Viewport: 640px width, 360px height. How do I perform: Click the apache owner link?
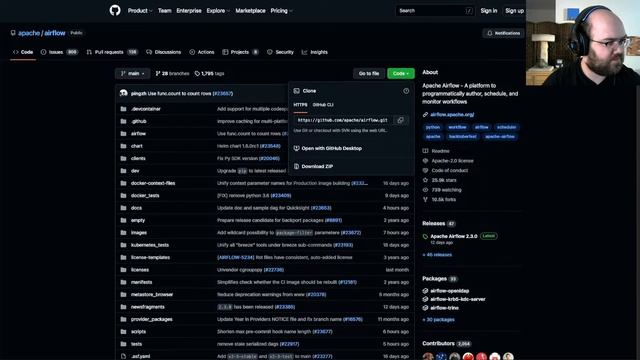tap(29, 33)
